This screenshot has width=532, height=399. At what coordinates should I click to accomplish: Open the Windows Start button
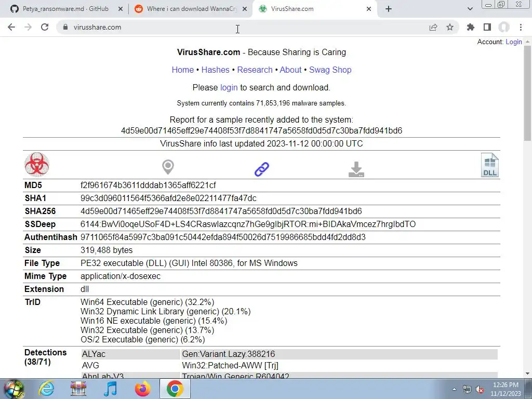[x=14, y=389]
